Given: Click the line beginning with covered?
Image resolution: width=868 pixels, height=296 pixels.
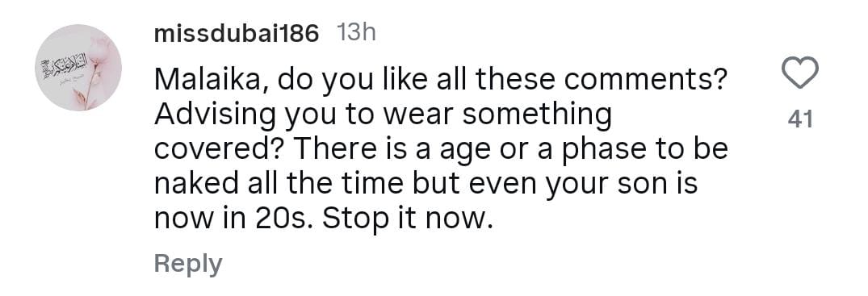Looking at the screenshot, I should click(x=441, y=151).
